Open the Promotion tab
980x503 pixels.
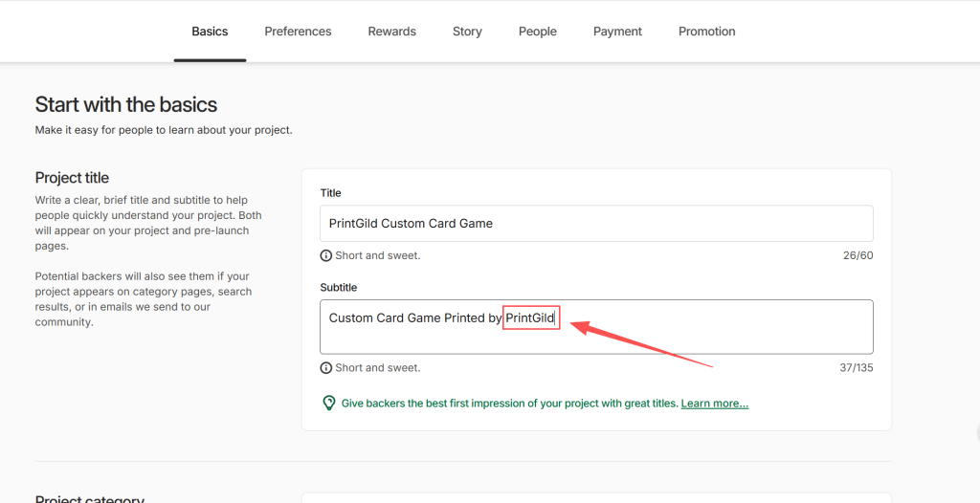coord(707,32)
